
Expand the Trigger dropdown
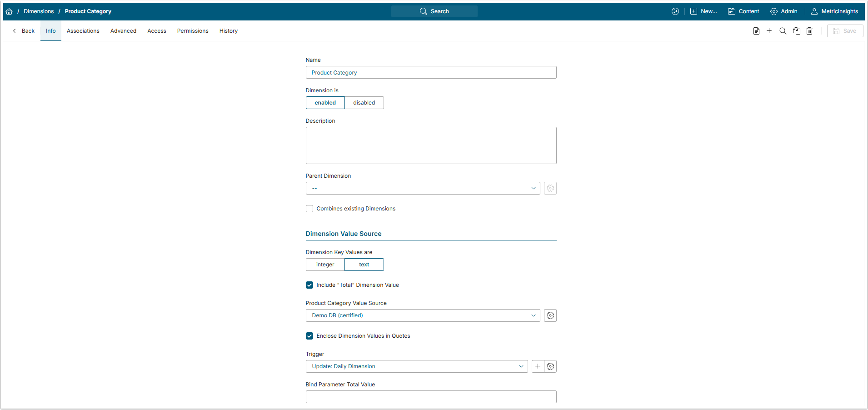(416, 366)
